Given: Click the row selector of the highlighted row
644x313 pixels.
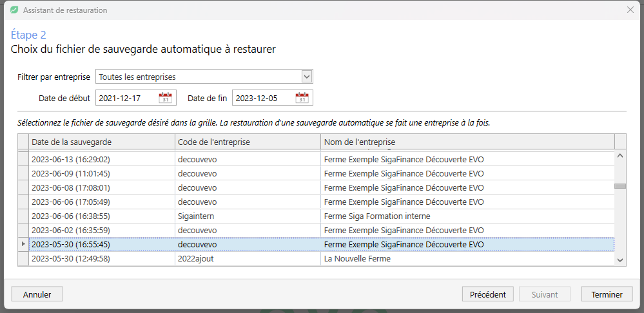Looking at the screenshot, I should pos(23,245).
